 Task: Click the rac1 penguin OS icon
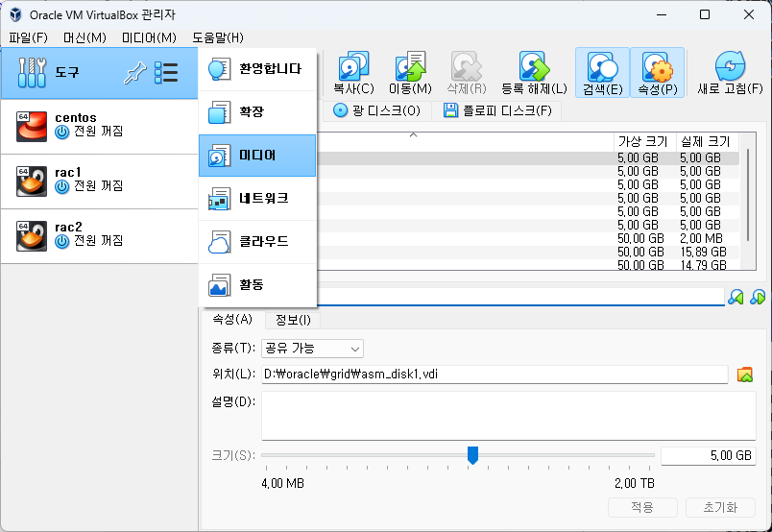32,181
